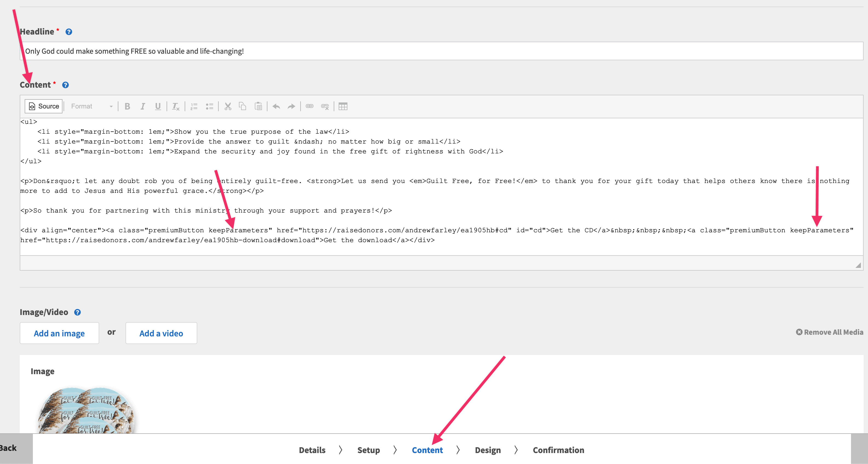Screen dimensions: 868x464
Task: Click the Insert Table icon
Action: coord(343,107)
